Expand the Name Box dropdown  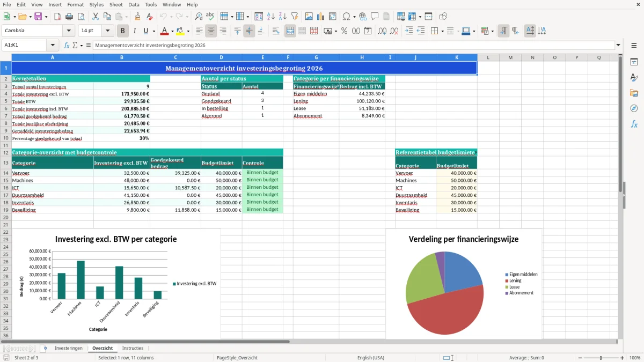click(x=53, y=45)
